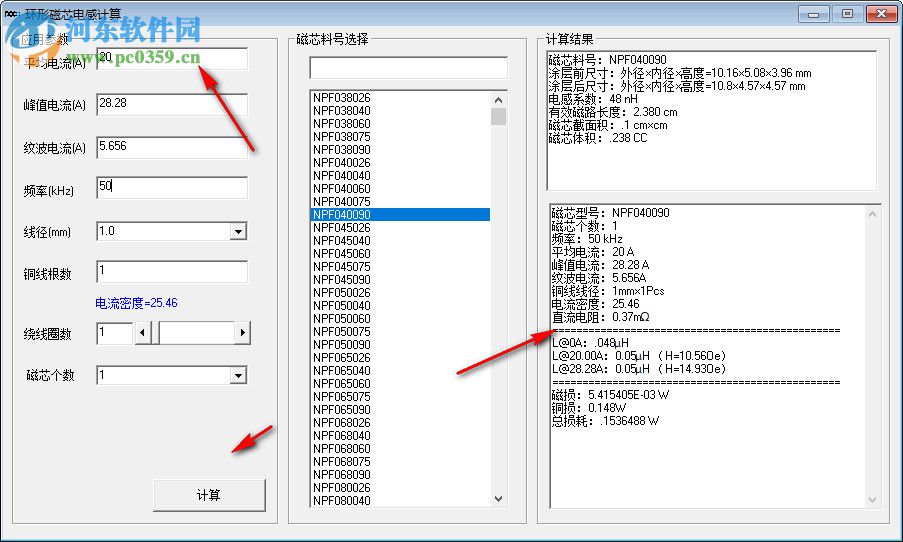The image size is (903, 542).
Task: Click the window maximize button
Action: tap(847, 14)
